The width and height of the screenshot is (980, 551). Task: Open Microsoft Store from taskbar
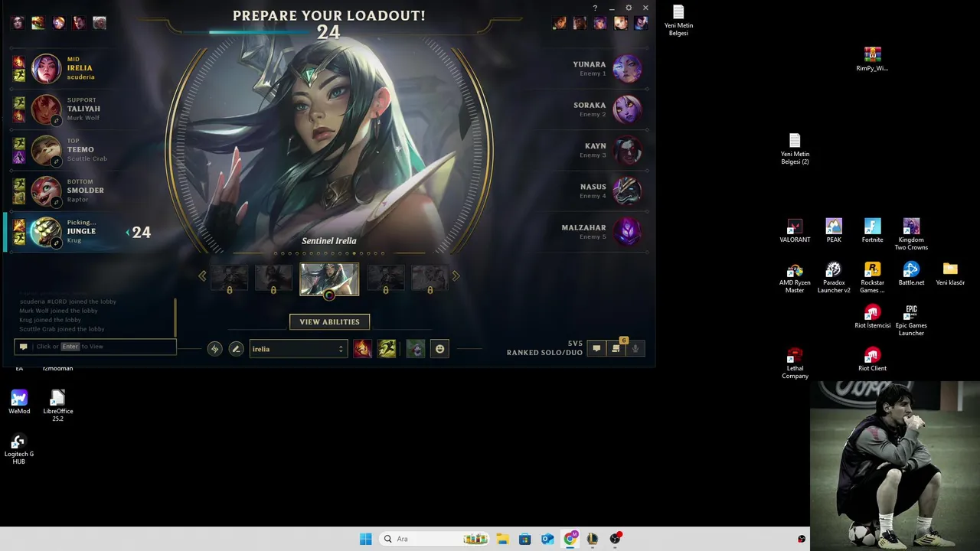[524, 539]
